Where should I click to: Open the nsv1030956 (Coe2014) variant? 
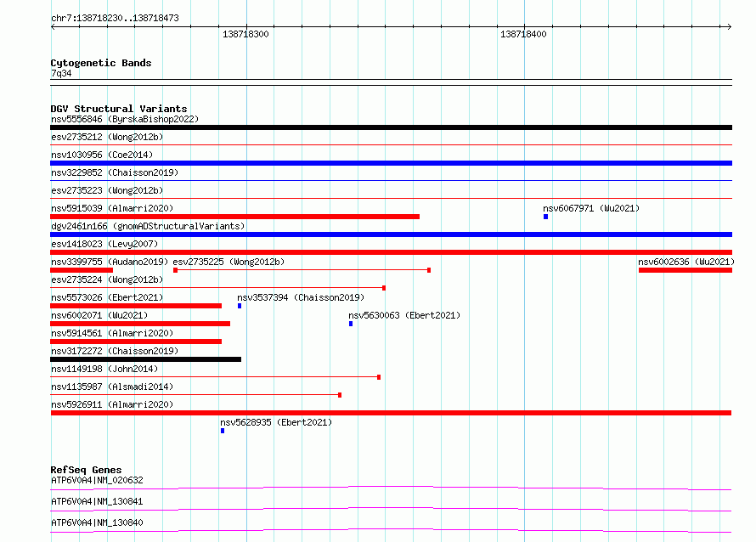(x=102, y=155)
